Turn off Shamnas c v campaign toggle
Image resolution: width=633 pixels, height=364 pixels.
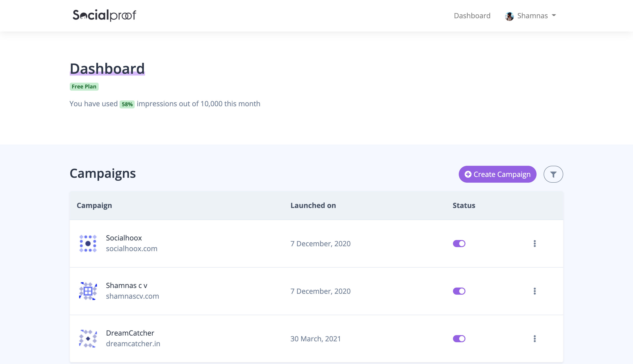(x=459, y=291)
